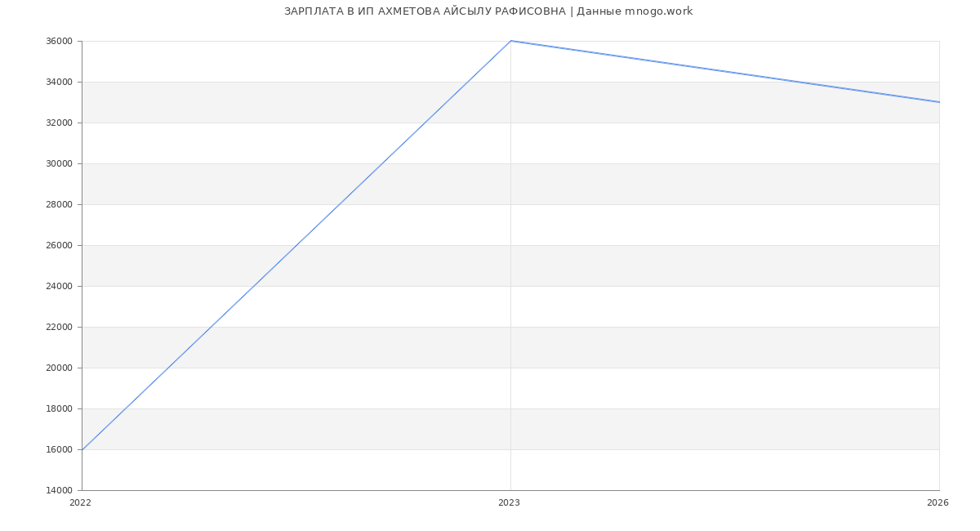Screen dimensions: 980x531
Task: Click the line start point at 2022
Action: (x=82, y=449)
